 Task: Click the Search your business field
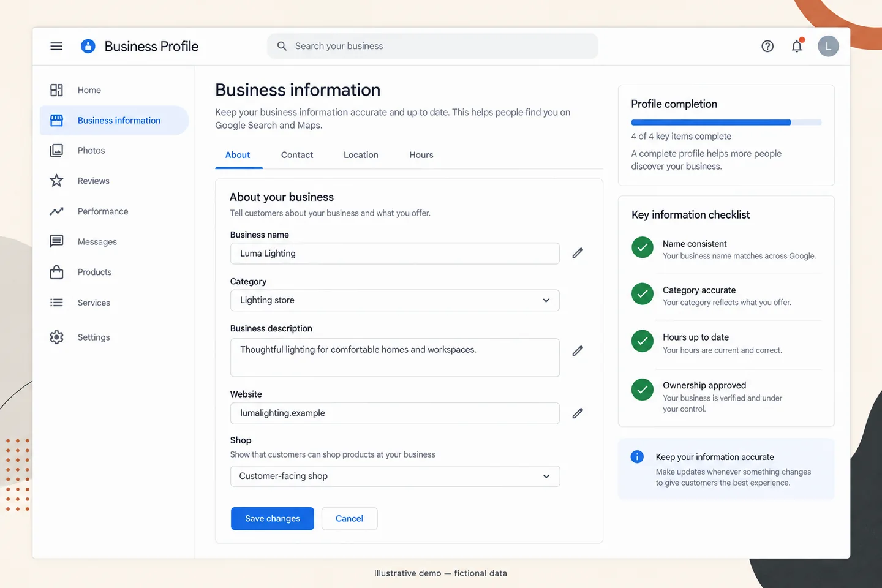click(432, 46)
